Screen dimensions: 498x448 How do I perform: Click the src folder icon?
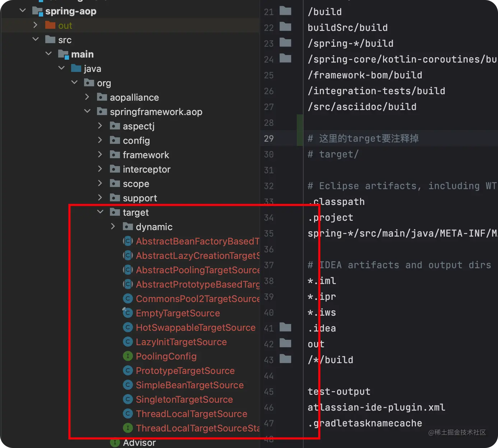pos(50,40)
